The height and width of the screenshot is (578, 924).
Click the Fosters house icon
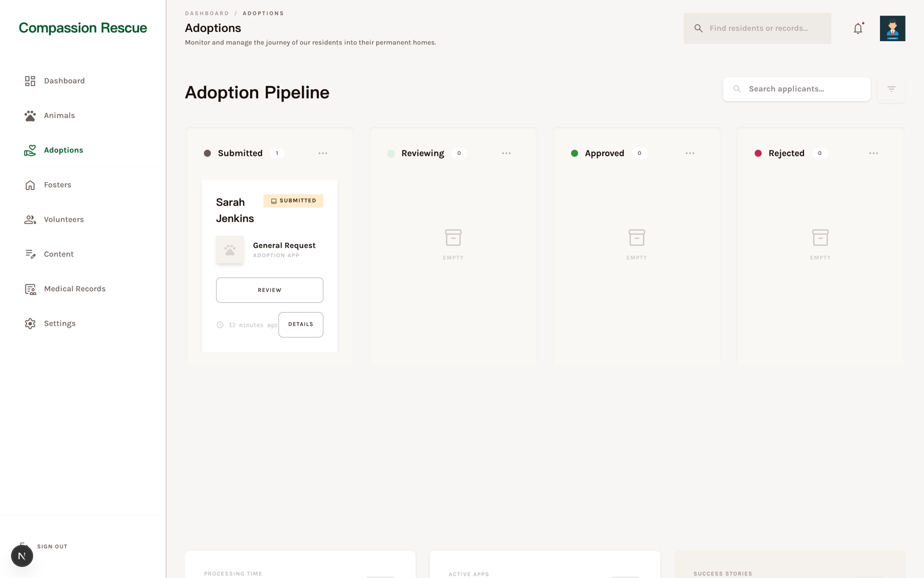pos(30,185)
